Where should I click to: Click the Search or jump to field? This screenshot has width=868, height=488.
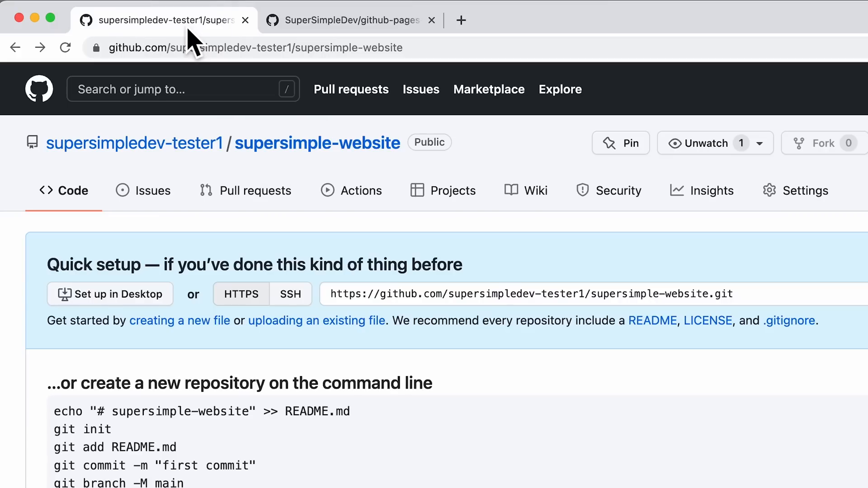click(183, 89)
